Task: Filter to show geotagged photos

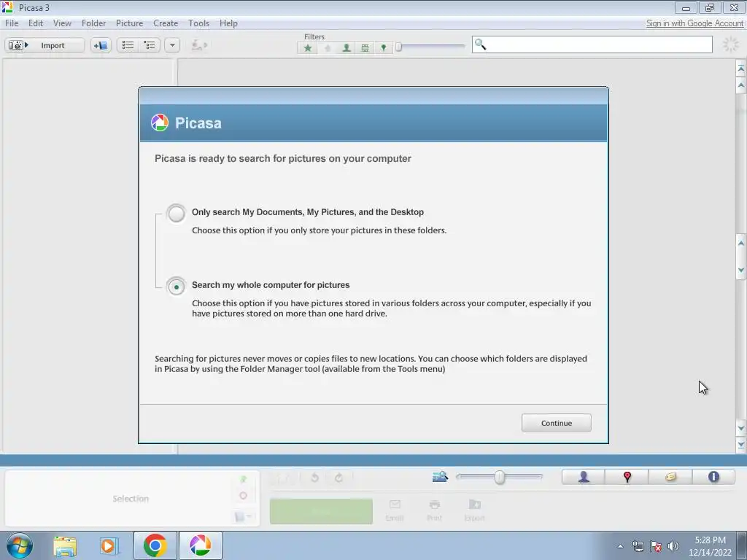Action: pyautogui.click(x=384, y=47)
